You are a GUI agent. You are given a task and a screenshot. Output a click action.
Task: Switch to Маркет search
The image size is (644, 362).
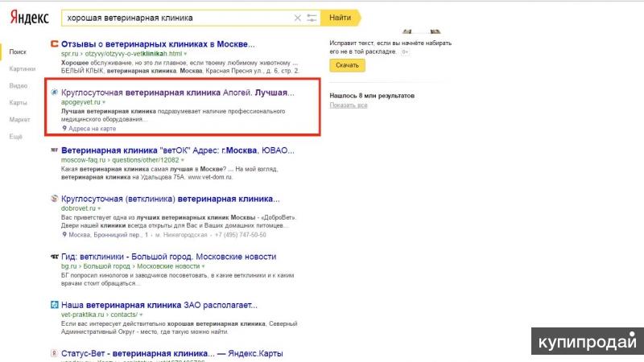[19, 119]
